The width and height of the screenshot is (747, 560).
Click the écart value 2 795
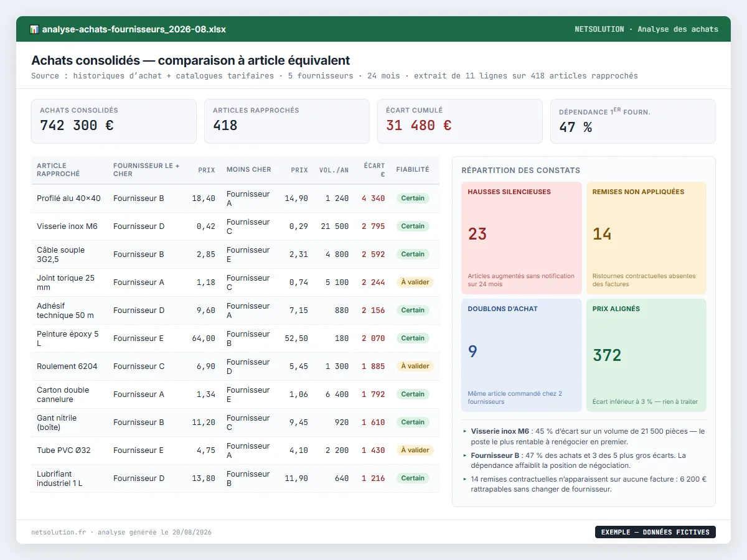click(x=374, y=226)
